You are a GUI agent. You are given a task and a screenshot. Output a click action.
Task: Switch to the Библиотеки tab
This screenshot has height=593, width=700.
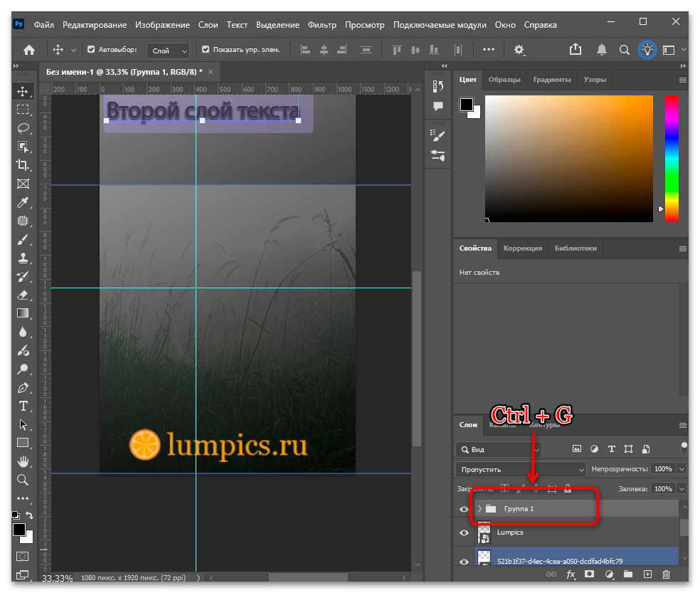(x=576, y=248)
